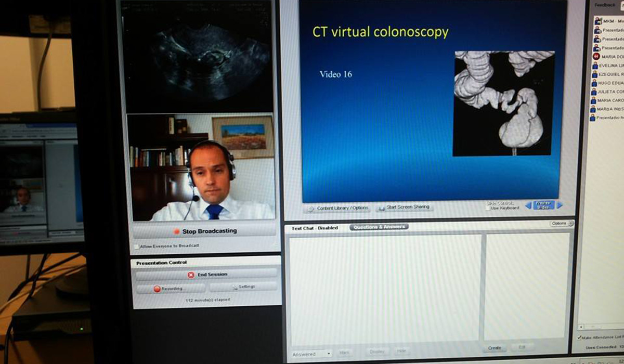Uncheck the Make Attendance List checkbox
Screen dimensions: 624x364
pos(580,337)
